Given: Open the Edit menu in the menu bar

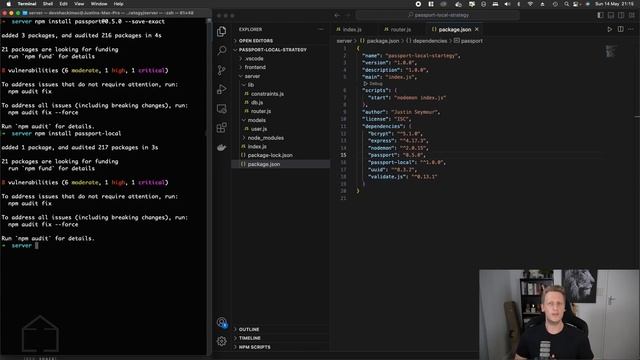Looking at the screenshot, I should pos(63,4).
